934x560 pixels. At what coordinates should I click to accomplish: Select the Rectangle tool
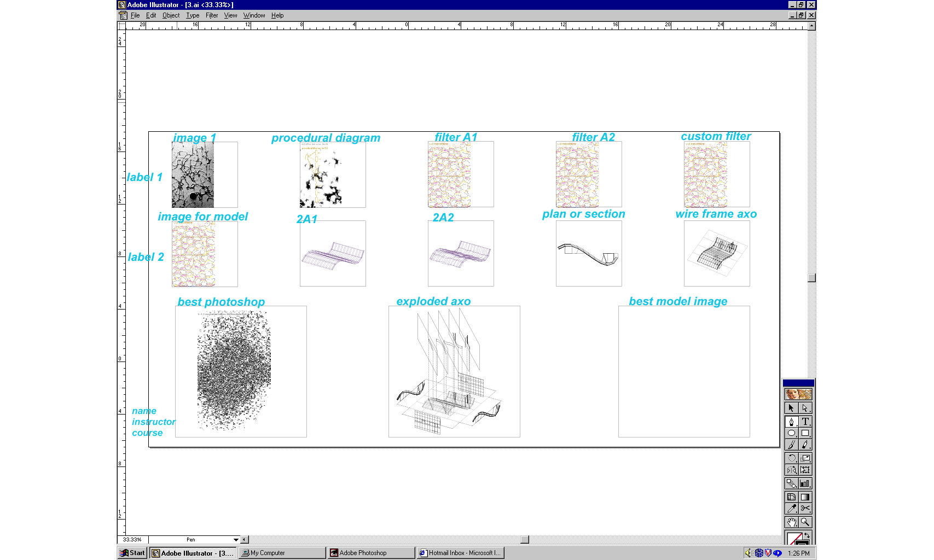tap(805, 433)
